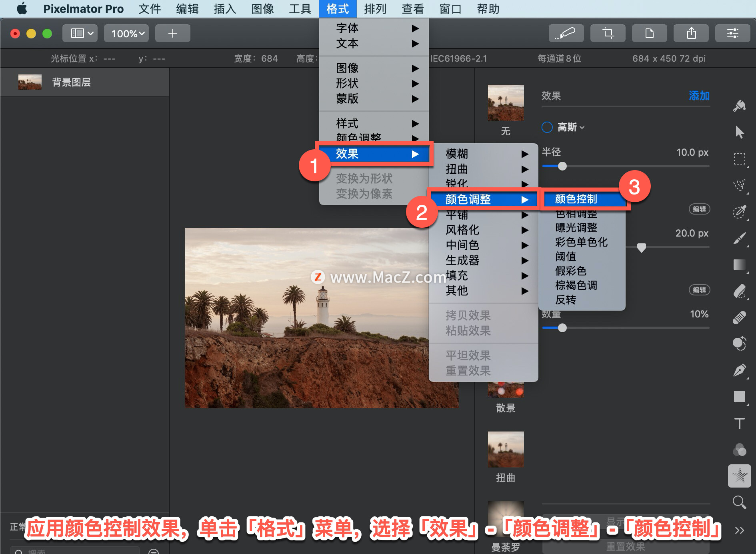Expand the 文本 submenu
This screenshot has height=554, width=756.
point(374,43)
